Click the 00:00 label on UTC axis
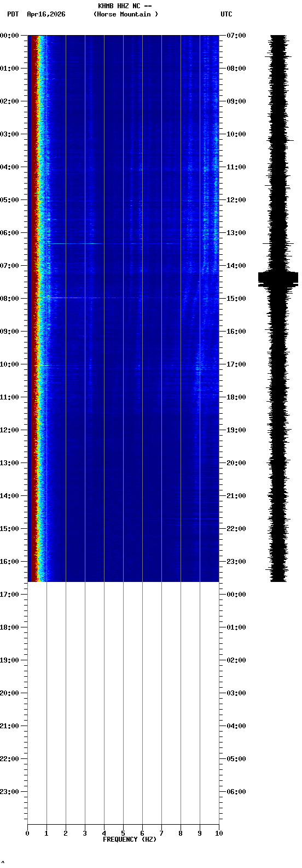This screenshot has width=302, height=868. 236,595
